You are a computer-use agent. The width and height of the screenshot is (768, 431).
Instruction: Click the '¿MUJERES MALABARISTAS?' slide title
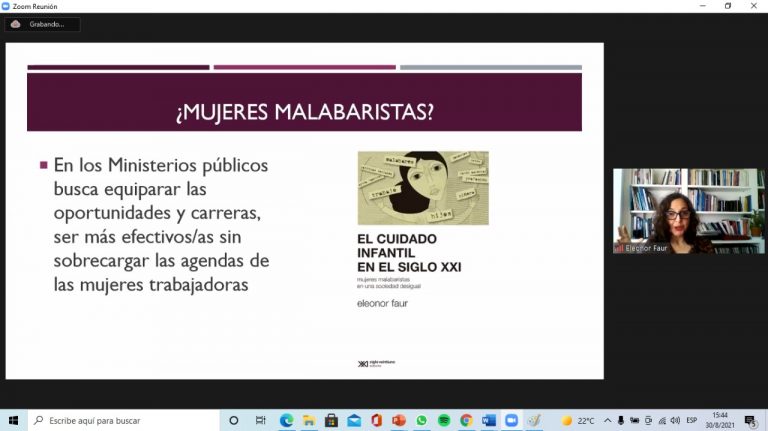(305, 112)
